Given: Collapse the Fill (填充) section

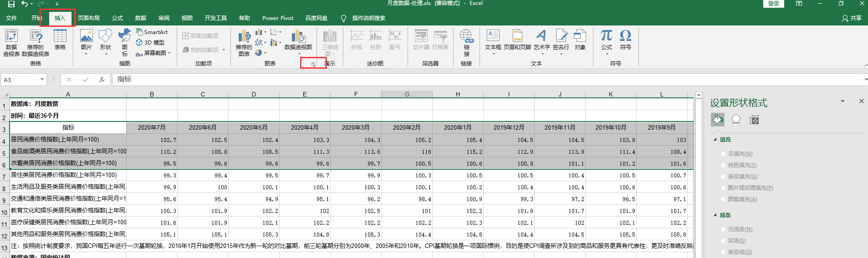Looking at the screenshot, I should point(715,140).
